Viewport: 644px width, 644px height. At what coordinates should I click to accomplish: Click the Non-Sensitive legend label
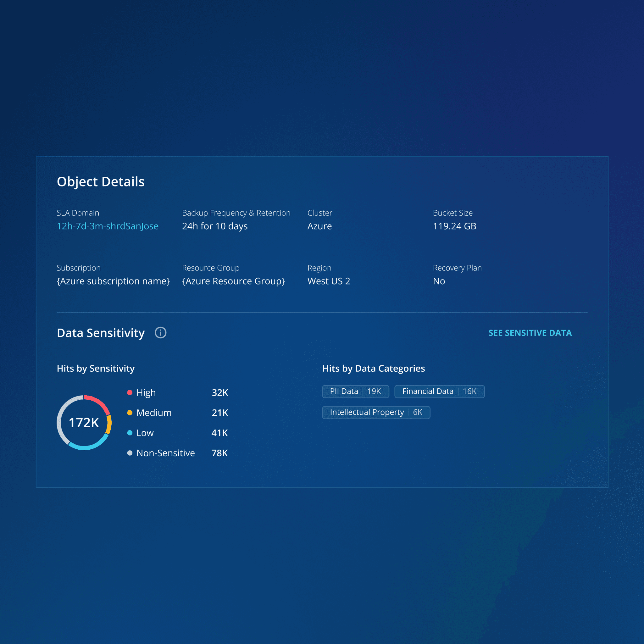coord(165,453)
